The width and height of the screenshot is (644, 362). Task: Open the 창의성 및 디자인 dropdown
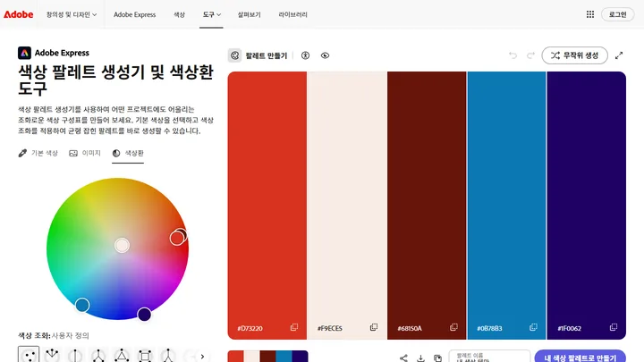coord(72,14)
